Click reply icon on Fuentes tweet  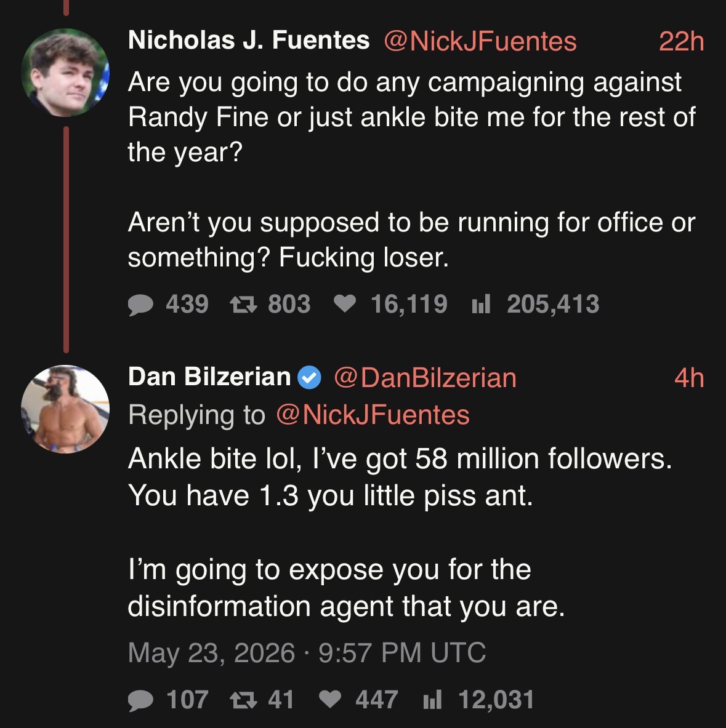click(140, 305)
